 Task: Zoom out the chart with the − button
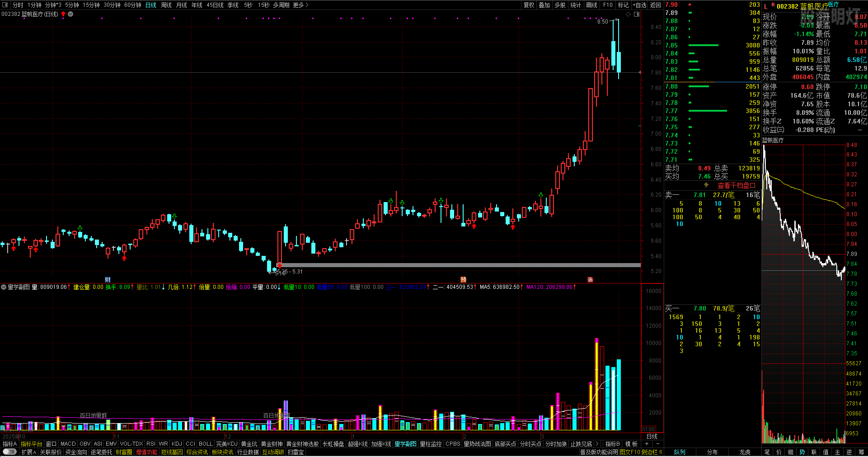click(x=657, y=444)
